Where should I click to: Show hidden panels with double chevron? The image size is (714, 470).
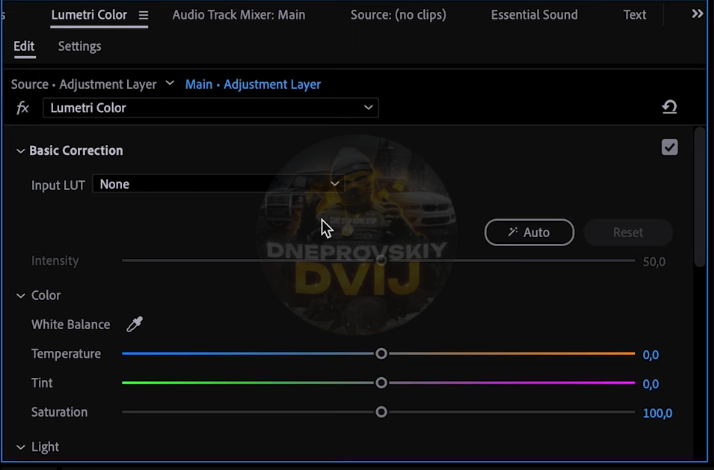pos(697,14)
